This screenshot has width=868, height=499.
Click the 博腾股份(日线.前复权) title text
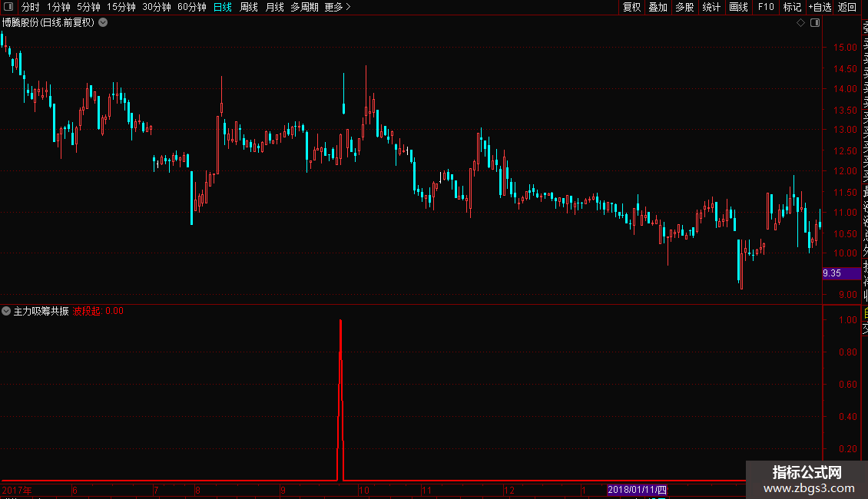point(48,23)
